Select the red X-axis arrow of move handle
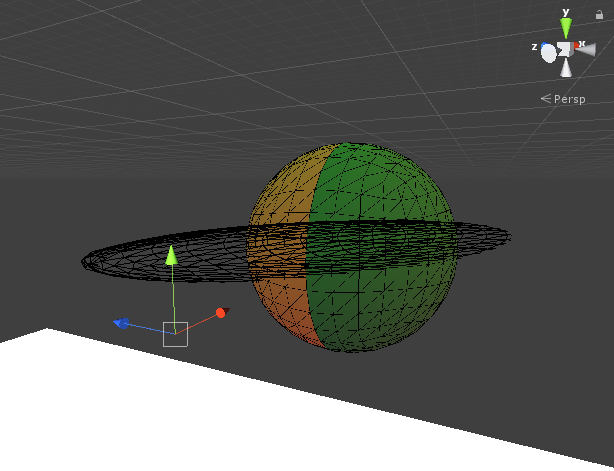The image size is (614, 471). 221,313
